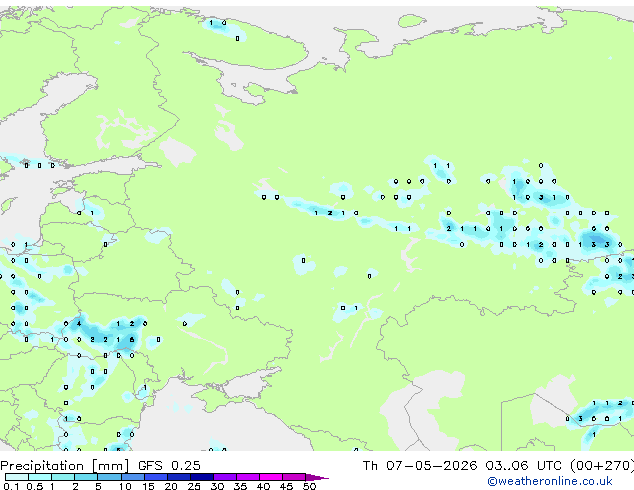Select the legend swatch between 10 and 15
The image size is (634, 490).
click(x=132, y=477)
